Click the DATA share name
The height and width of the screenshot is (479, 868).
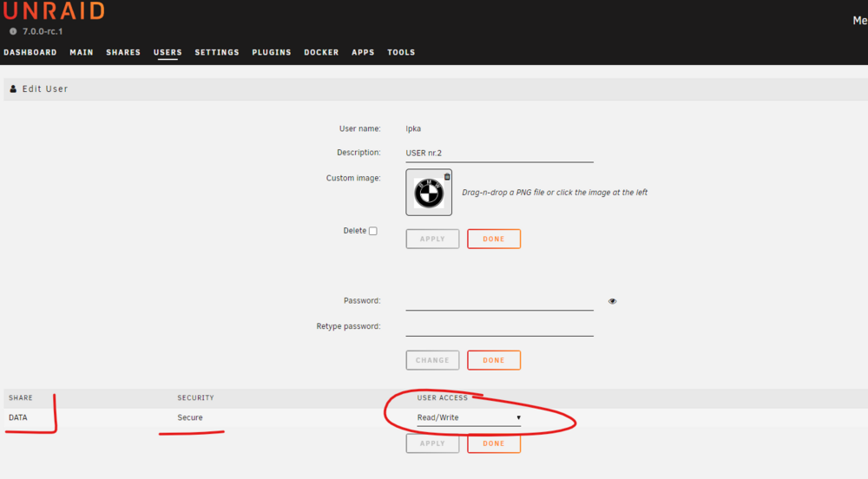pos(17,417)
